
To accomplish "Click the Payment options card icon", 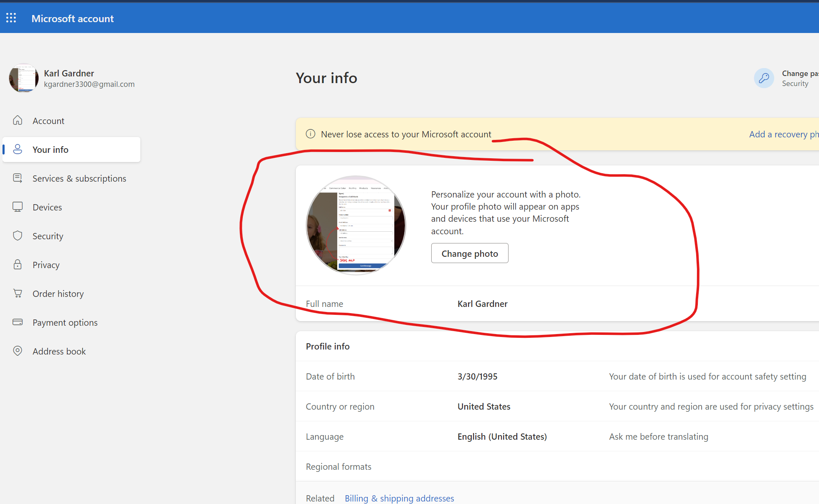I will click(x=18, y=322).
